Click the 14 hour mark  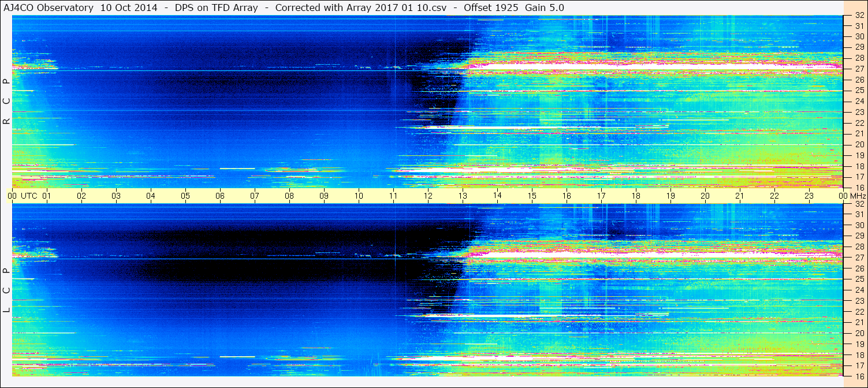pyautogui.click(x=497, y=196)
